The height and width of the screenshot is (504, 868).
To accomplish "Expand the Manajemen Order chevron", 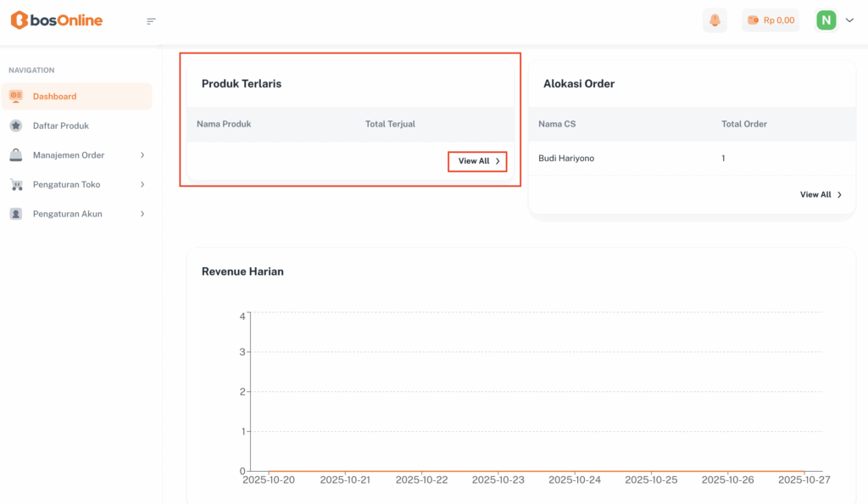I will [x=142, y=155].
